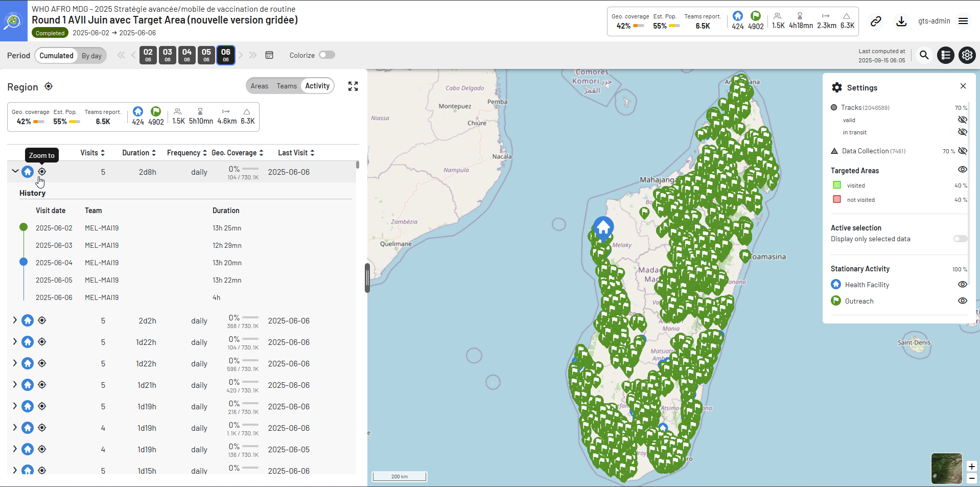The height and width of the screenshot is (487, 980).
Task: Expand the 1d21h duration row
Action: (x=15, y=385)
